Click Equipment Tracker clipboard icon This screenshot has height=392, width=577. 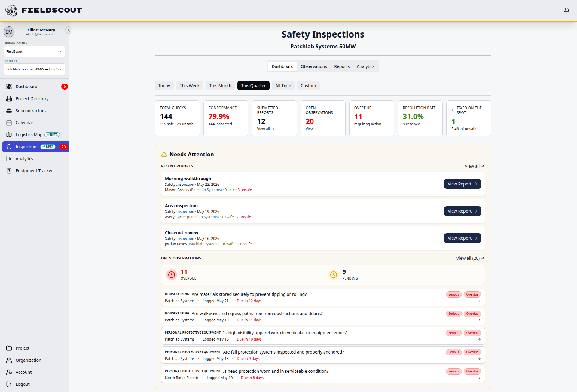[9, 171]
